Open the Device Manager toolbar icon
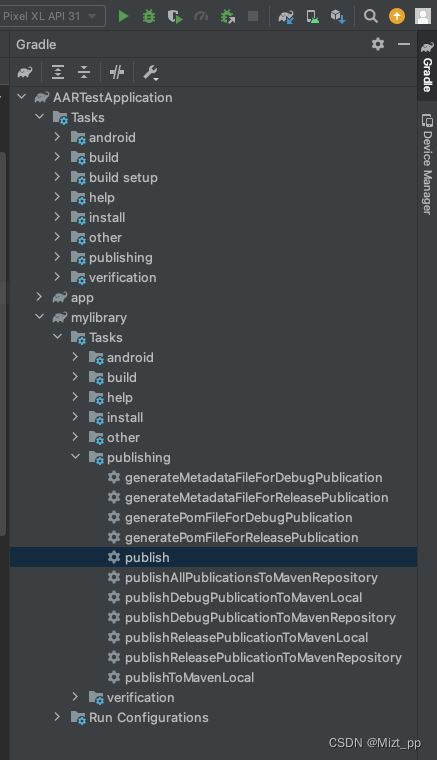 312,16
